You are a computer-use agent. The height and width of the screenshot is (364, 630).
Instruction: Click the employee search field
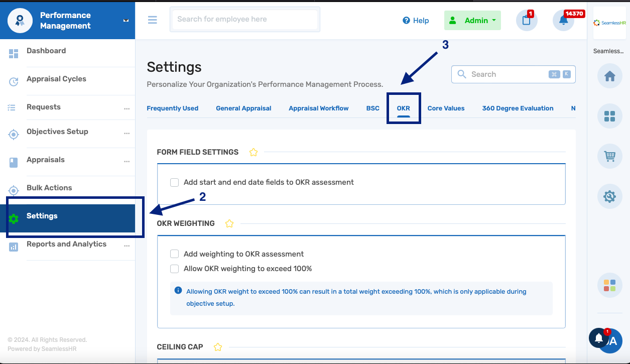245,20
